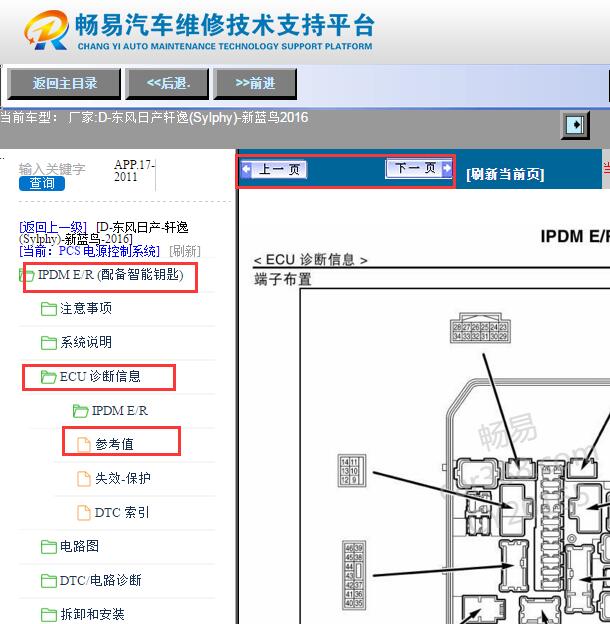The height and width of the screenshot is (624, 610).
Task: Open the 失效-保护 document
Action: coord(123,478)
